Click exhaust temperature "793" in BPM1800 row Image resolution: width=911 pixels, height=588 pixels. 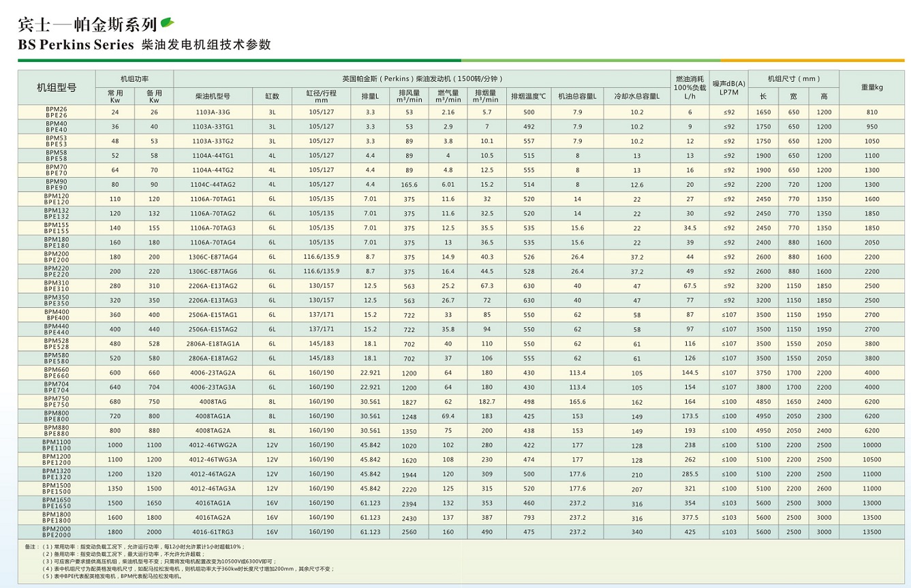pos(529,518)
